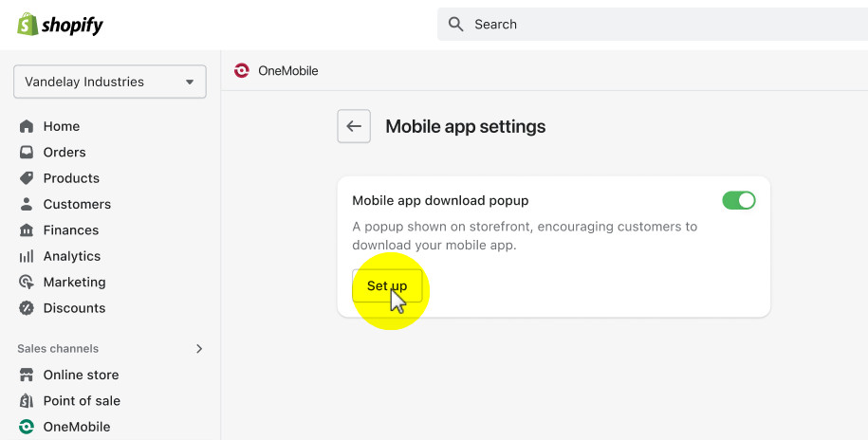The image size is (868, 440).
Task: Click the OneMobile logo in header
Action: point(242,70)
